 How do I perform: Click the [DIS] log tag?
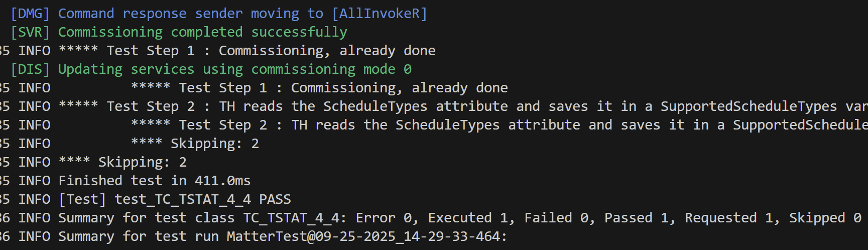point(30,69)
